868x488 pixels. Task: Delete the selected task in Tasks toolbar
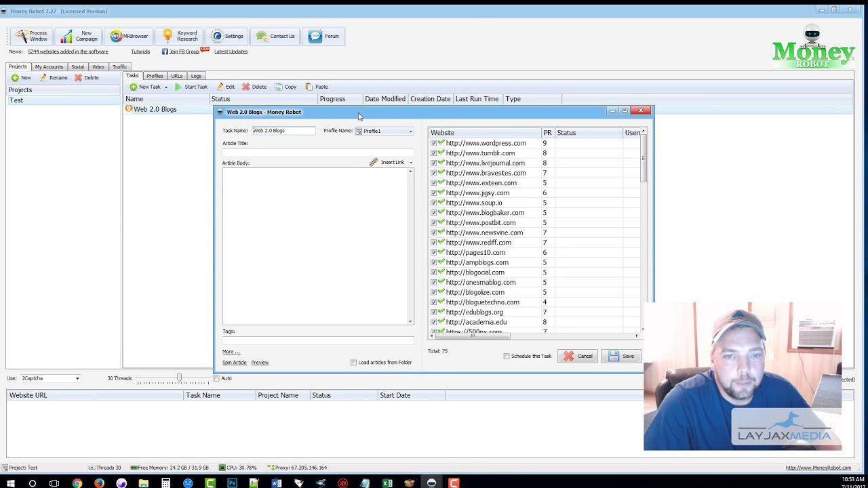click(x=254, y=87)
